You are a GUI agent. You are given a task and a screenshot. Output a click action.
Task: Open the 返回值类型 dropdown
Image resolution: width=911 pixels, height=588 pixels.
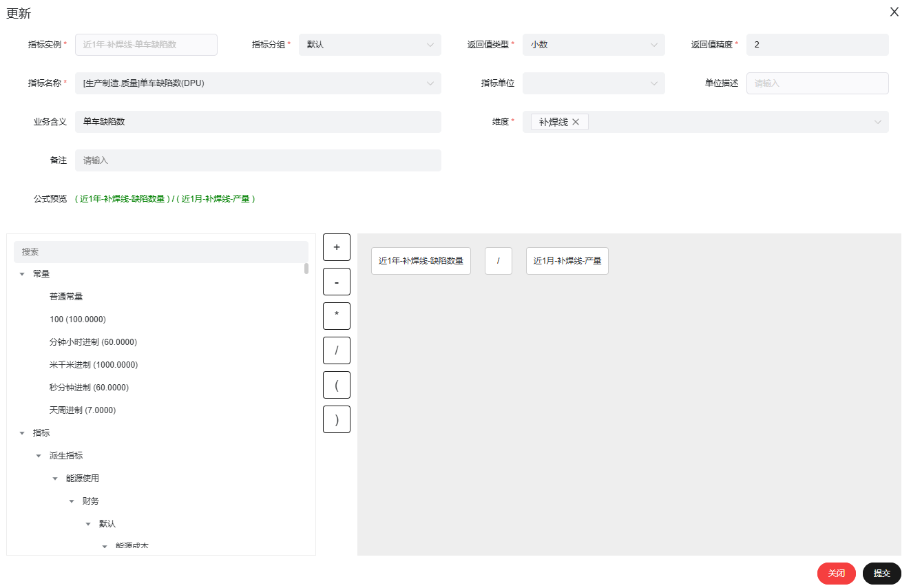click(x=594, y=45)
